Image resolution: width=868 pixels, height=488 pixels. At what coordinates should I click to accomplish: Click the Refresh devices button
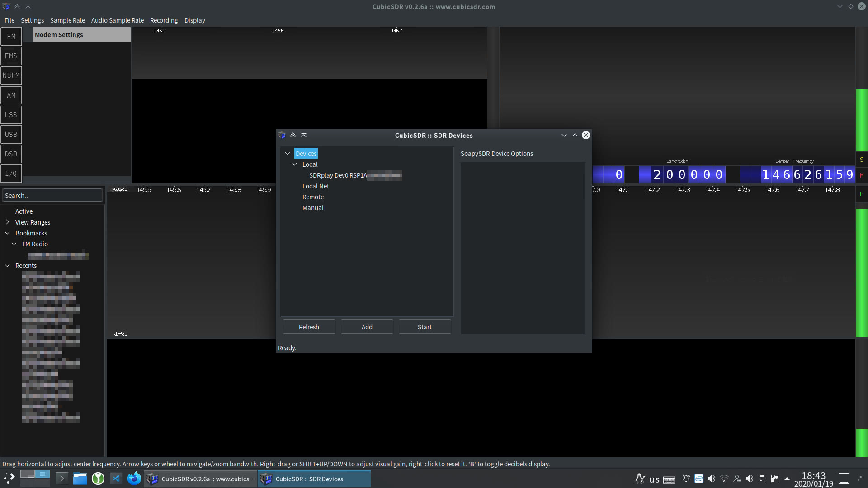309,327
